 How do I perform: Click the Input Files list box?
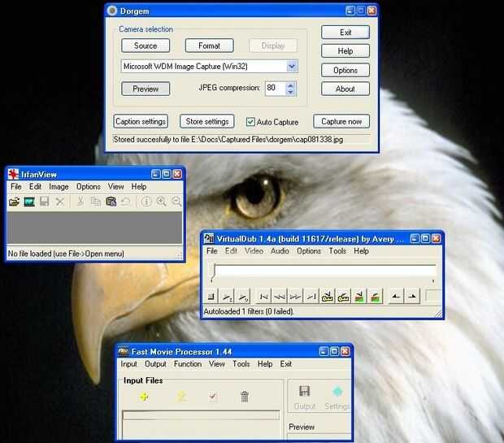[201, 425]
